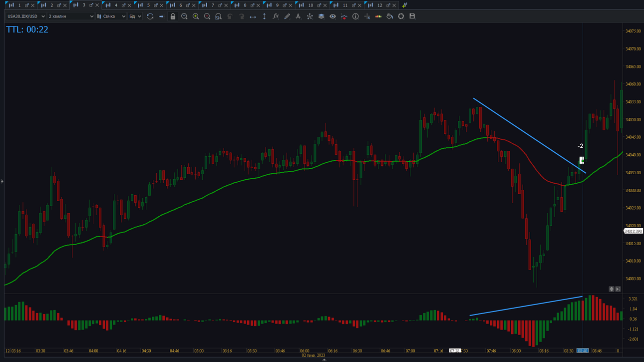Click the TTL: 00:22 countdown text
This screenshot has height=362, width=644.
[27, 29]
